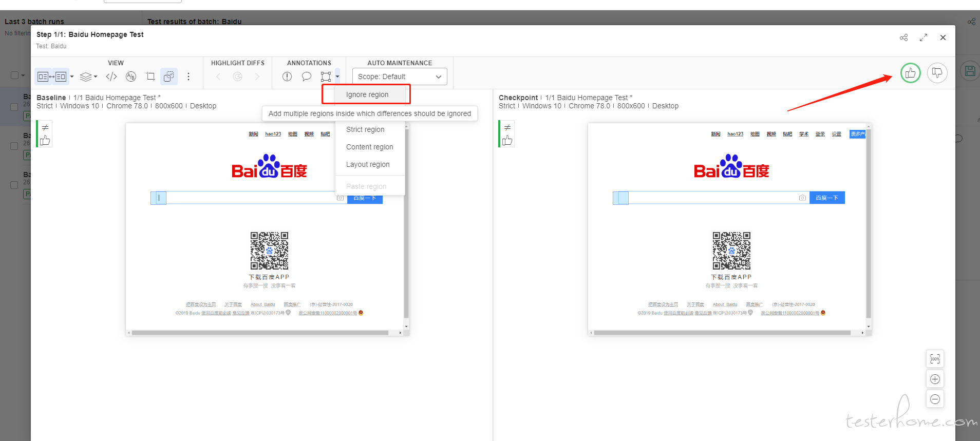Tick the select-all checkbox in background list

click(x=14, y=75)
